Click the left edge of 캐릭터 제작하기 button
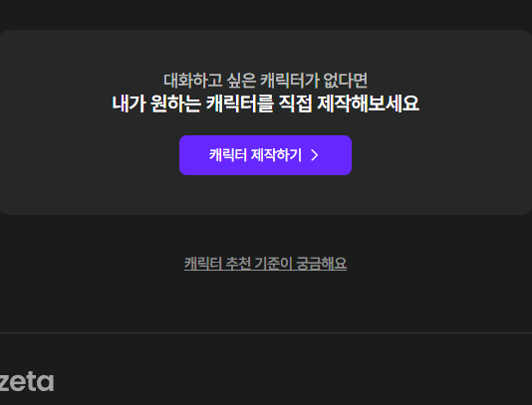532x405 pixels. (x=183, y=155)
